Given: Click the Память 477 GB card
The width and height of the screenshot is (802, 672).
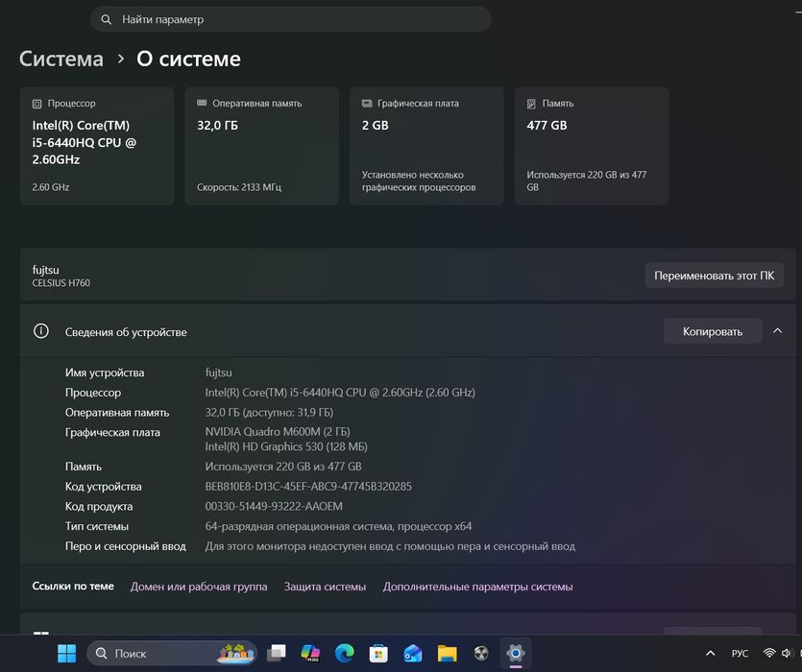Looking at the screenshot, I should tap(592, 146).
